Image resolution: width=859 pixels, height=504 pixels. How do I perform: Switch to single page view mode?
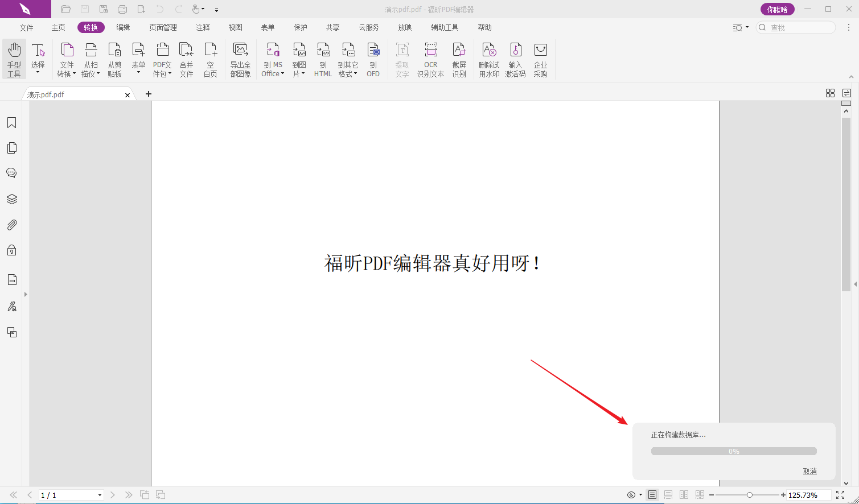coord(652,495)
